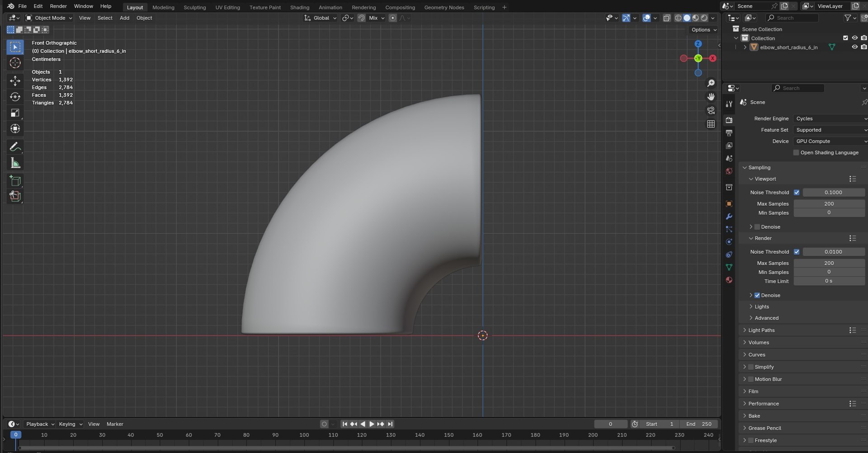Hide elbow_short_radius_6_in in viewport
Viewport: 868px width, 453px height.
click(x=854, y=47)
